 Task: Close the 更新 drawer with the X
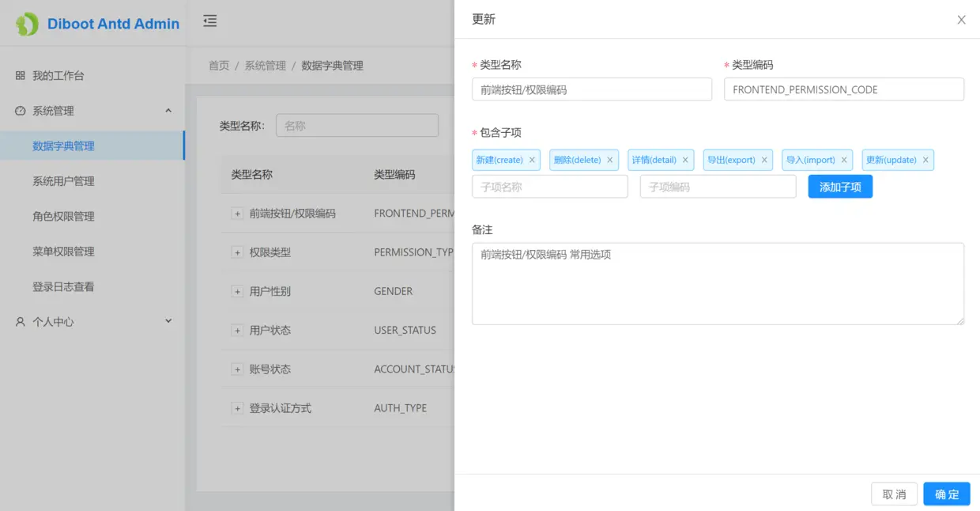(x=961, y=20)
